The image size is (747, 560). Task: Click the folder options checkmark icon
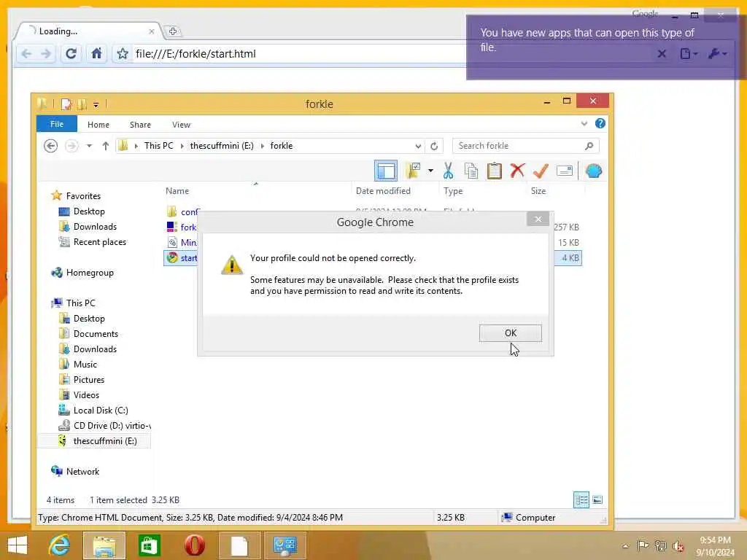pyautogui.click(x=413, y=171)
